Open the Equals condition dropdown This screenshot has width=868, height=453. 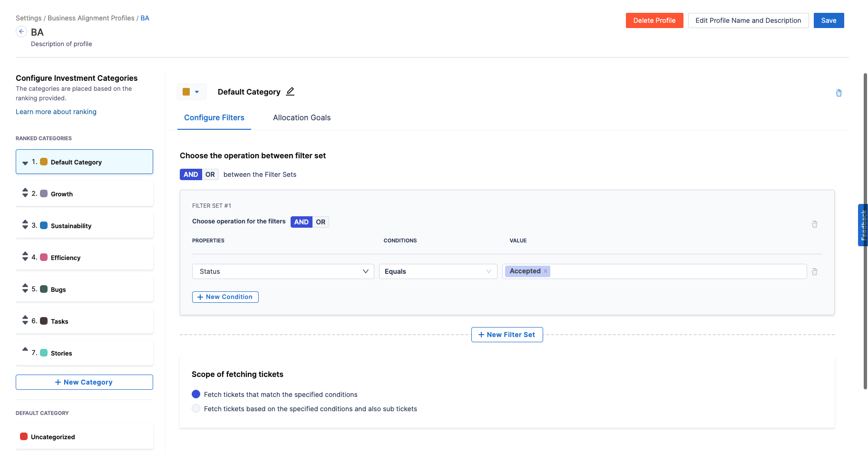[x=438, y=271]
